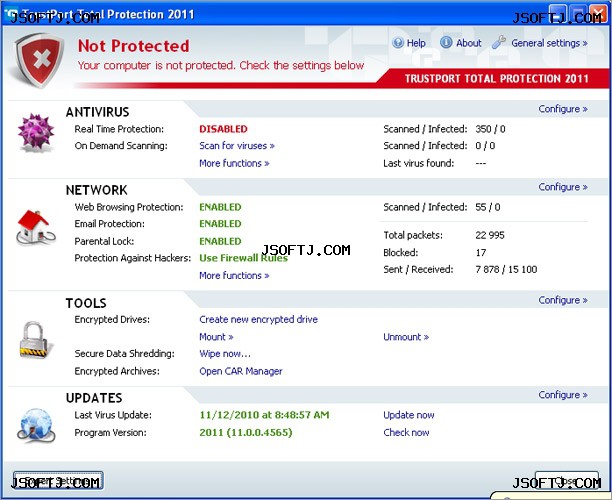612x500 pixels.
Task: Toggle Web Browsing Protection ENABLED status
Action: 220,207
